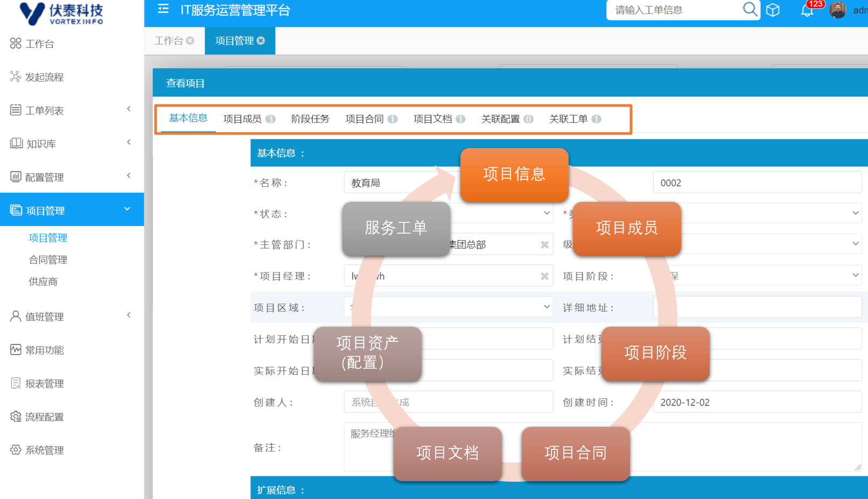Clear the 主管部门 field value
This screenshot has height=499, width=868.
544,245
